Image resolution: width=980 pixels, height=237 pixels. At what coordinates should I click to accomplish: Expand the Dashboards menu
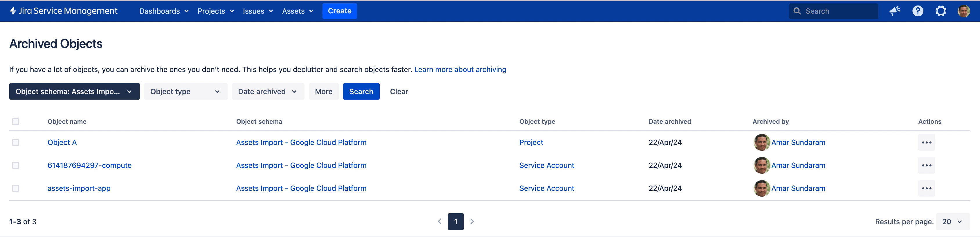[164, 11]
